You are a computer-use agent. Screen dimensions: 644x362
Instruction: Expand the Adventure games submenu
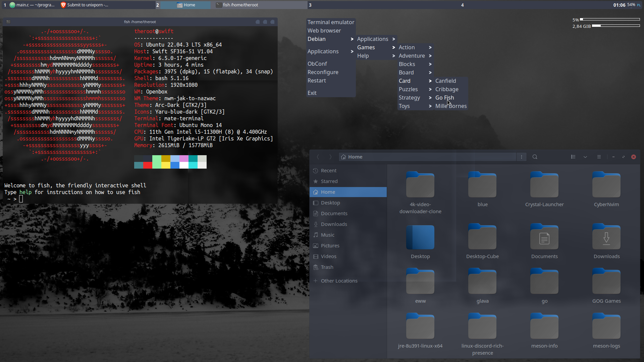click(415, 56)
